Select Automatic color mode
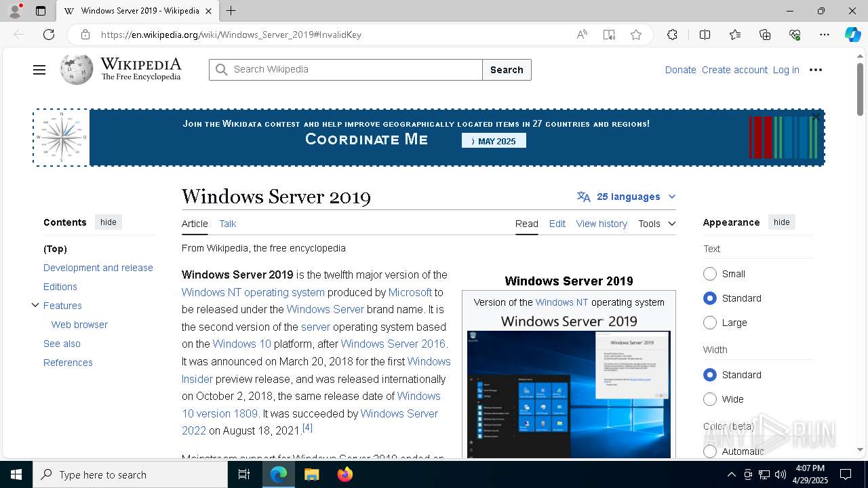The width and height of the screenshot is (868, 488). point(710,451)
